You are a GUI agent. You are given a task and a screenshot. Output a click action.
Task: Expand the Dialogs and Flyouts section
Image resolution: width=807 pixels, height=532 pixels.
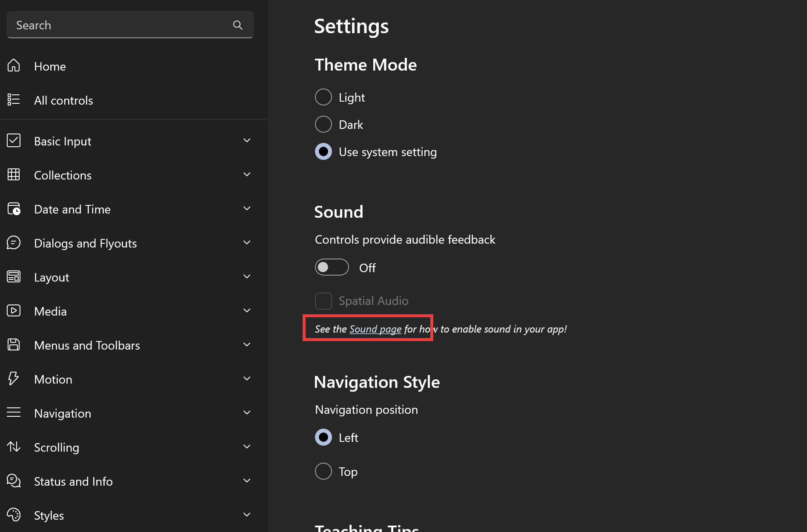247,243
